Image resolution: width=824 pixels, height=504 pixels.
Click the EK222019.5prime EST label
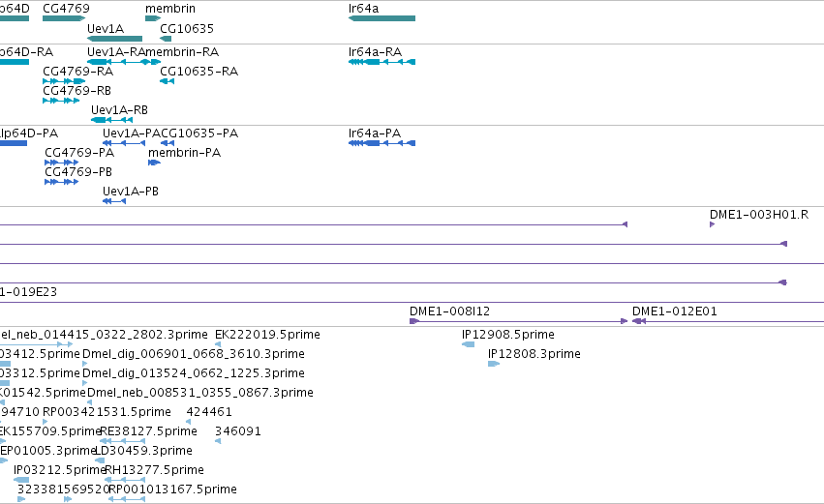pyautogui.click(x=267, y=335)
